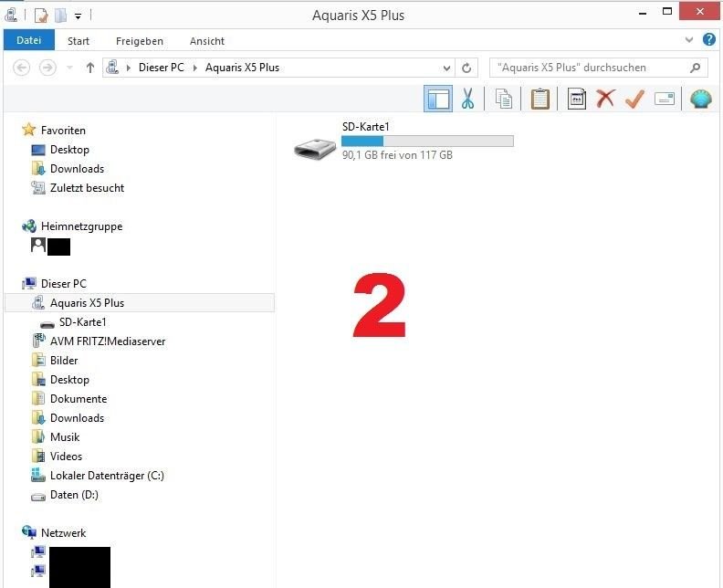Click the red X Delete icon
The width and height of the screenshot is (723, 588).
point(605,99)
